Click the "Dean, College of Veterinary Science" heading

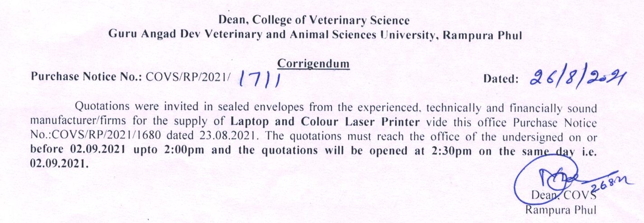point(314,20)
